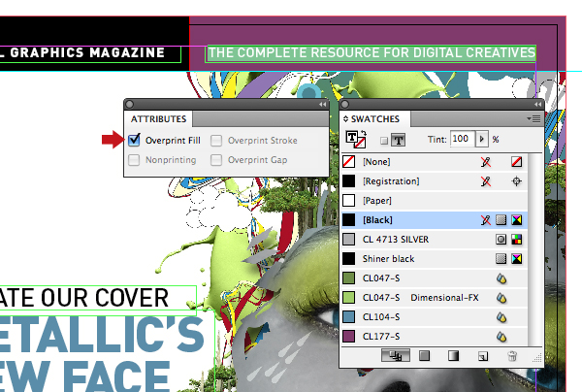This screenshot has width=582, height=392.
Task: Click the 'GRAPHICS MAGAZINE' header text
Action: [x=87, y=52]
